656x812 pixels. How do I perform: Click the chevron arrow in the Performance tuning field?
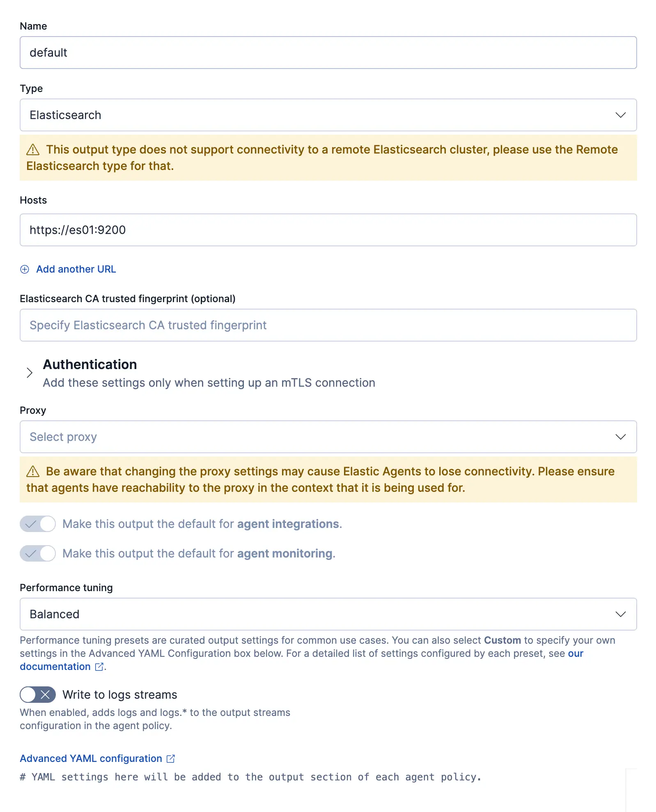620,614
